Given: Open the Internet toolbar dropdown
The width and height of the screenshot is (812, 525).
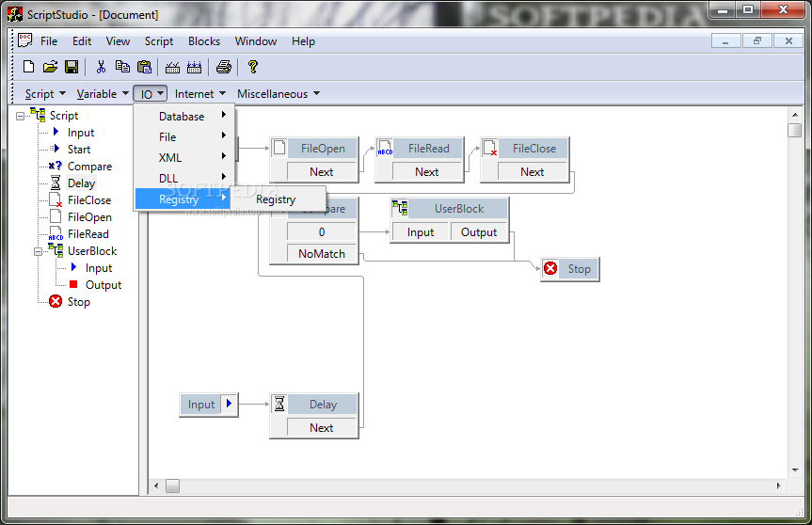Looking at the screenshot, I should (200, 94).
